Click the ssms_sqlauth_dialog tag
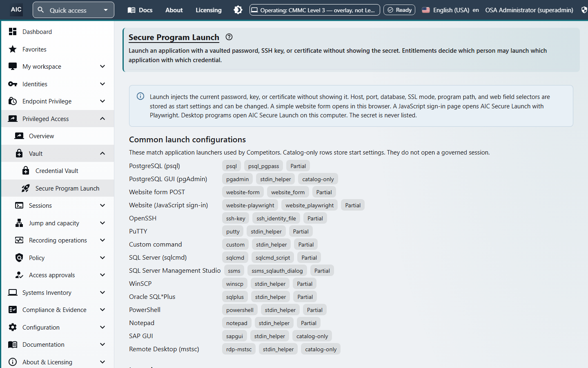 (x=277, y=271)
